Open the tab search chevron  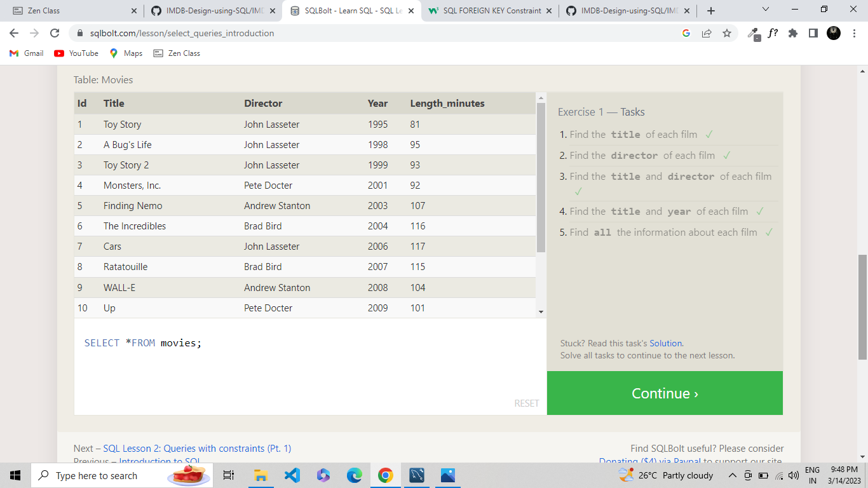coord(765,10)
